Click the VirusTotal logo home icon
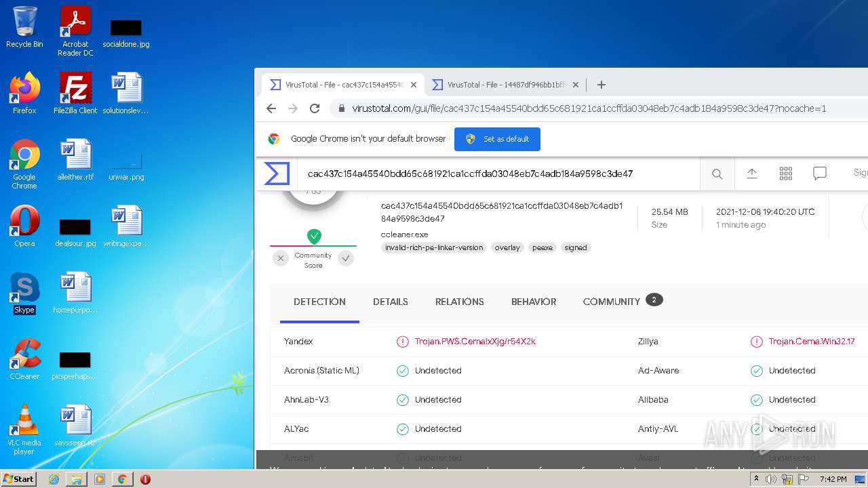Viewport: 868px width, 488px height. pyautogui.click(x=277, y=174)
